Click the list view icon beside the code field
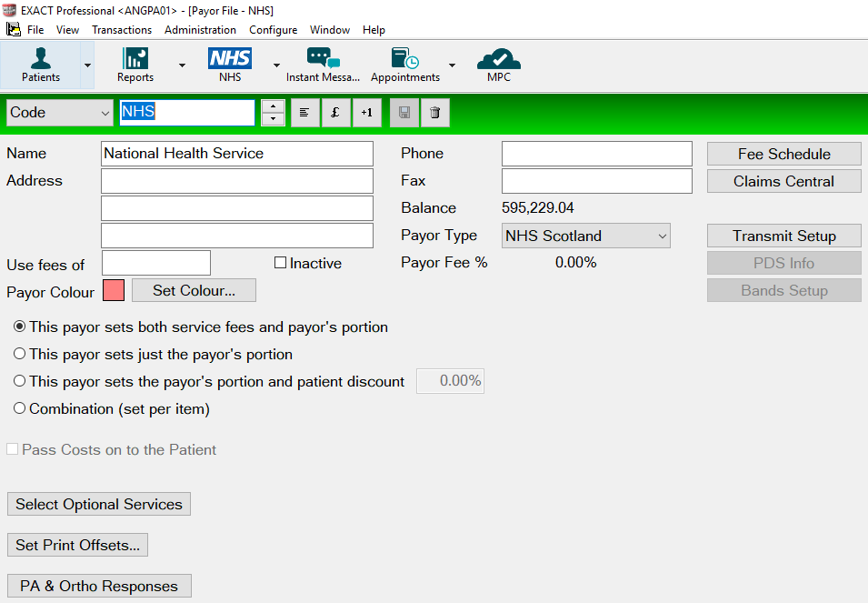The image size is (868, 603). coord(304,113)
